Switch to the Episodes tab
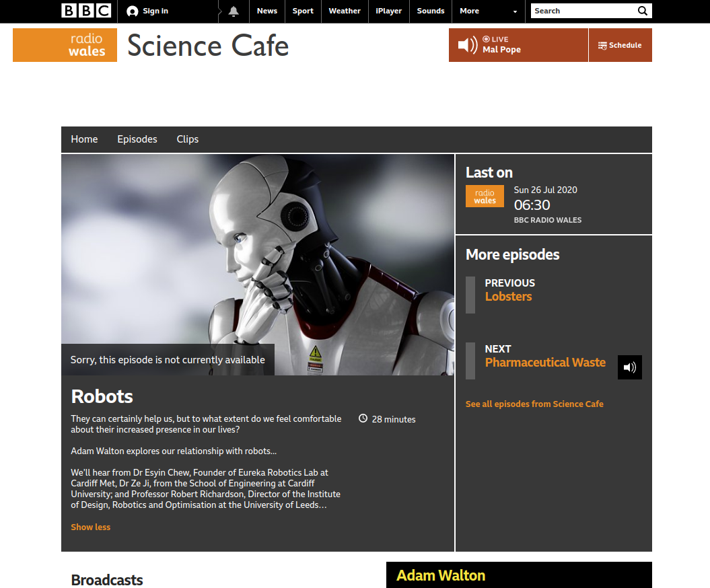Screen dimensions: 710x588 pos(137,139)
